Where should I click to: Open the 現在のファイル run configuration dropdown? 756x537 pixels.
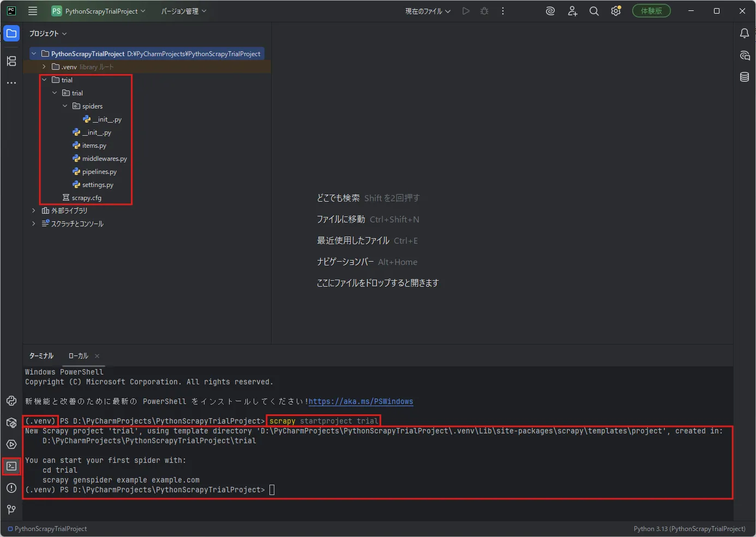[x=428, y=11]
